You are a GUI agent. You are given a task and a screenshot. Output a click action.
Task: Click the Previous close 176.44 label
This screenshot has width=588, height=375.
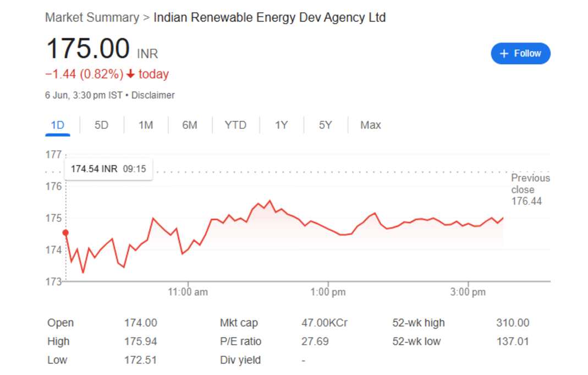(x=530, y=189)
